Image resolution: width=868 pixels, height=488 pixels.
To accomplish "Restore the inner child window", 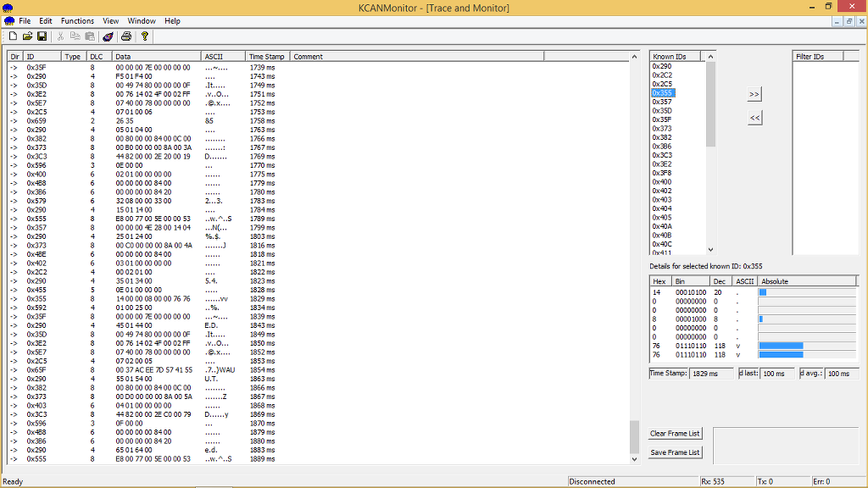I will click(x=849, y=21).
